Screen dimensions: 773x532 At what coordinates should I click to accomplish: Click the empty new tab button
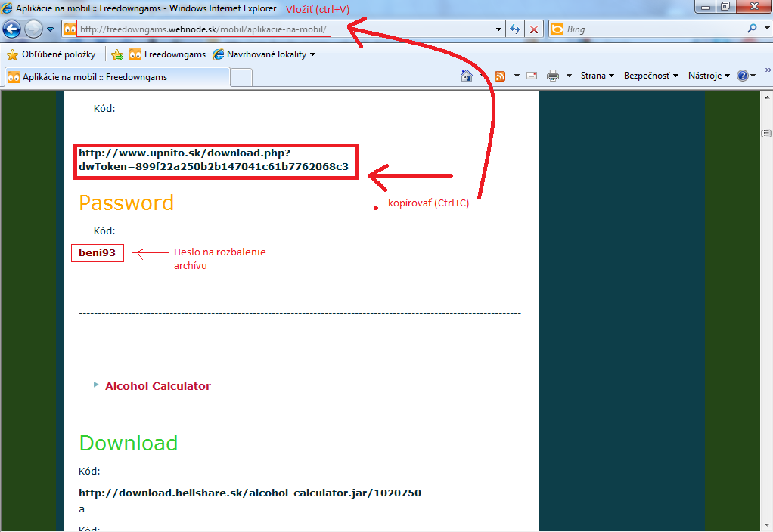pyautogui.click(x=241, y=77)
